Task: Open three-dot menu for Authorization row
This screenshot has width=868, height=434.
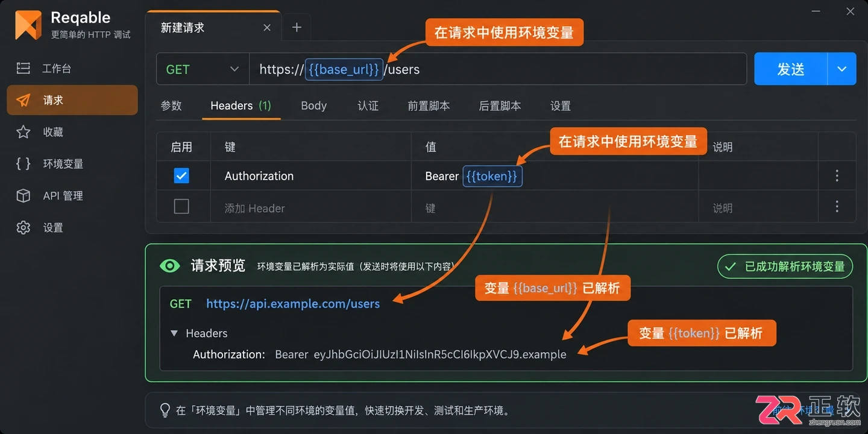Action: 837,176
